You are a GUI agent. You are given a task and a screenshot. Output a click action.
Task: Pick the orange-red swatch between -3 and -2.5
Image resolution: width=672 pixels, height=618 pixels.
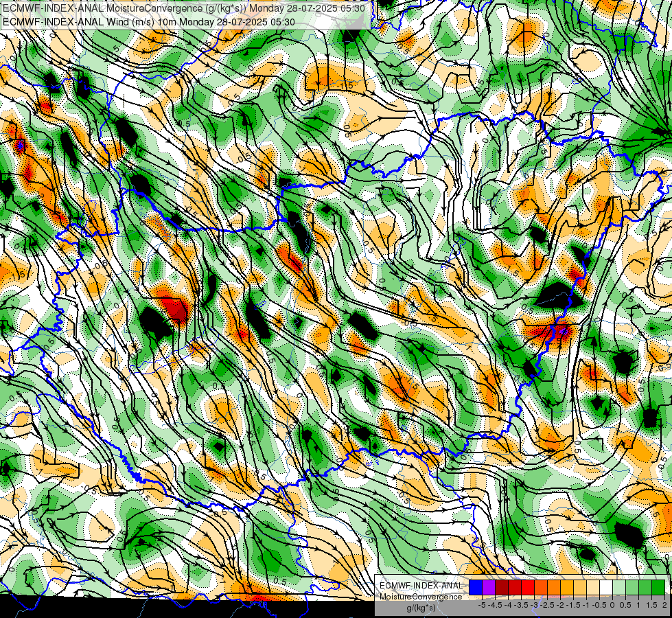541,587
